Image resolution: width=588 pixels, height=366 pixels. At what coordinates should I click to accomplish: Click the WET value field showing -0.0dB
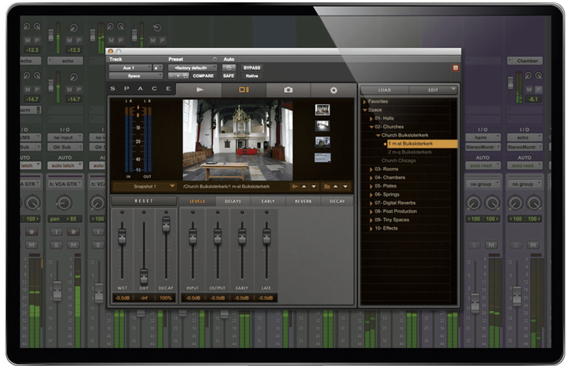click(123, 298)
